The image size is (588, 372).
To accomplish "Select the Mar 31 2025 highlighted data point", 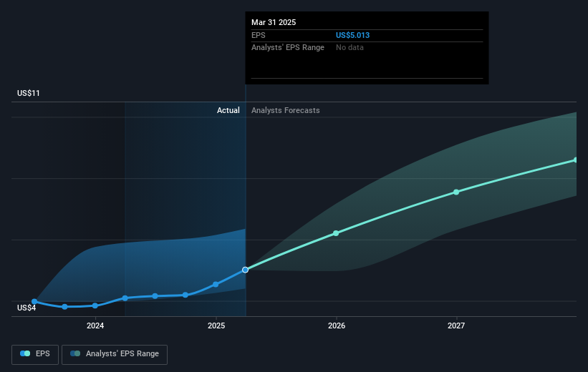I will pyautogui.click(x=245, y=270).
